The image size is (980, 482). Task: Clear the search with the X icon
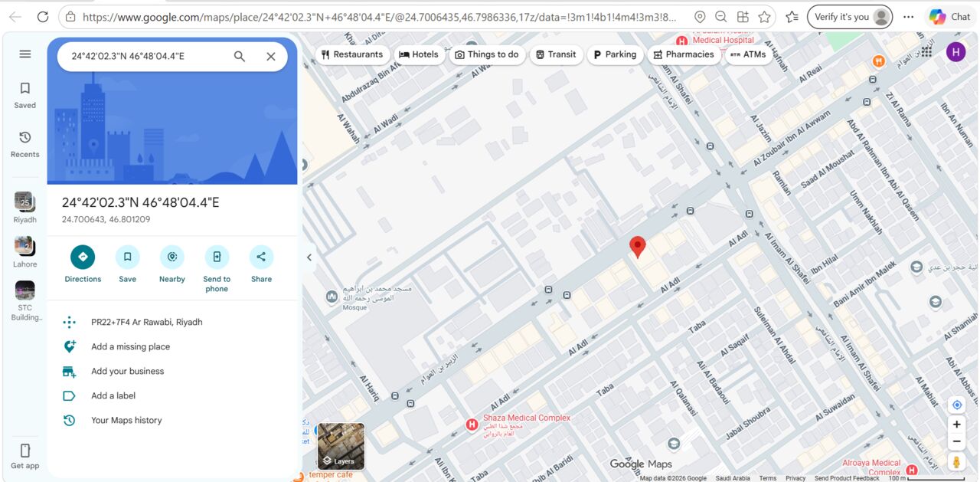[271, 56]
